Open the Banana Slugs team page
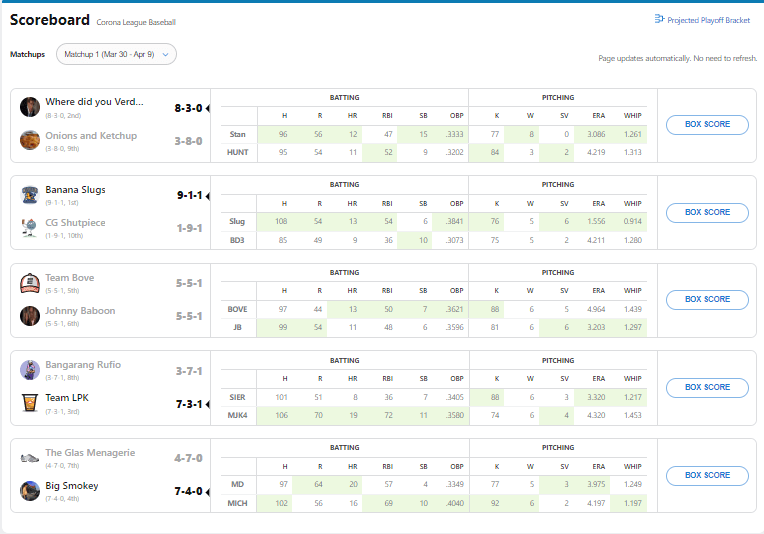The image size is (764, 534). tap(75, 190)
